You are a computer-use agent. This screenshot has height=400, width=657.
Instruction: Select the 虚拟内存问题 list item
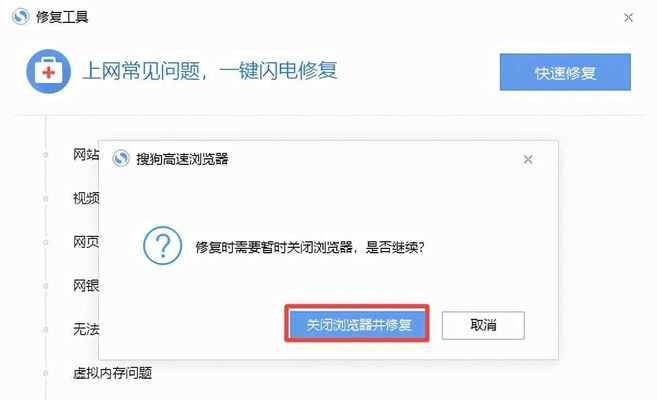coord(112,373)
